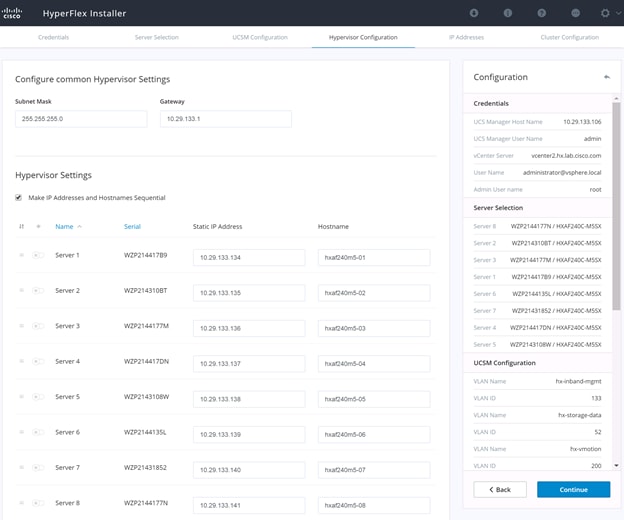Select the vcenter2.hx.lab.cisco.com value
The image size is (624, 520).
566,156
